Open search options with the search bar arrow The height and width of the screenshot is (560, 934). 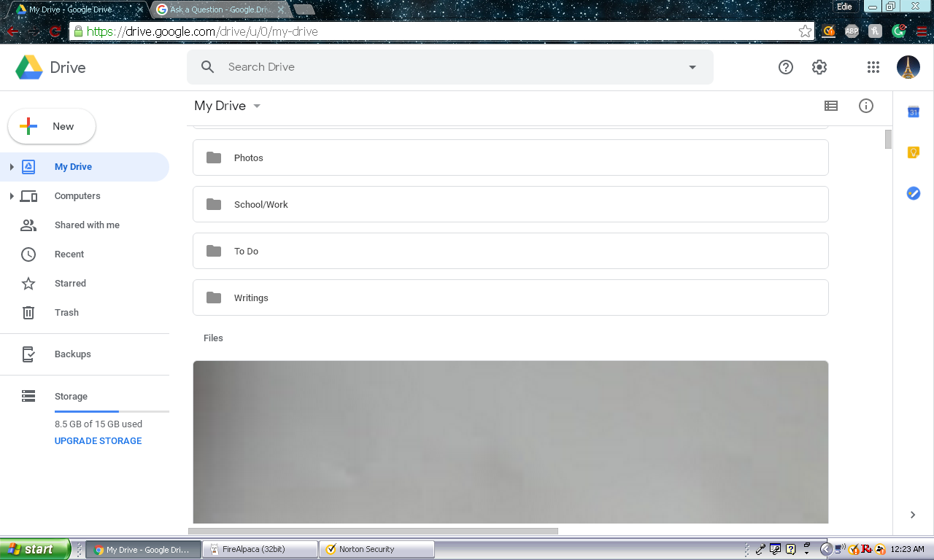pyautogui.click(x=692, y=66)
